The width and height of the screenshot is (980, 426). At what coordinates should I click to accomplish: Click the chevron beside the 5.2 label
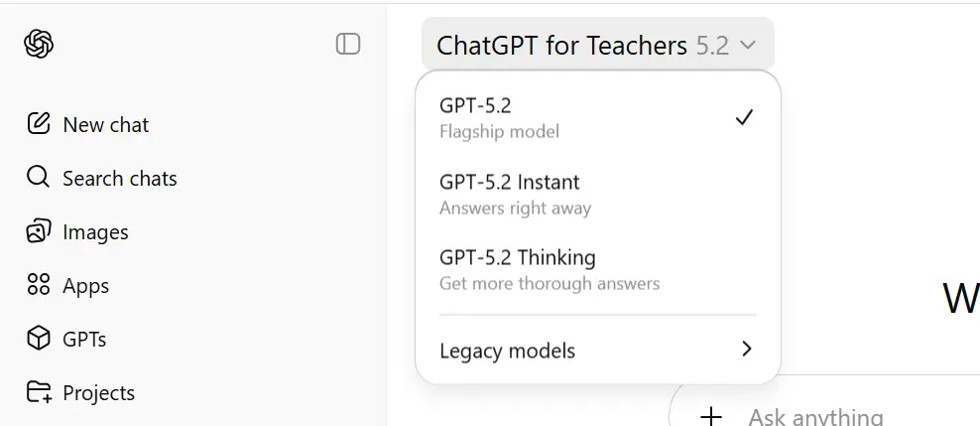(748, 45)
